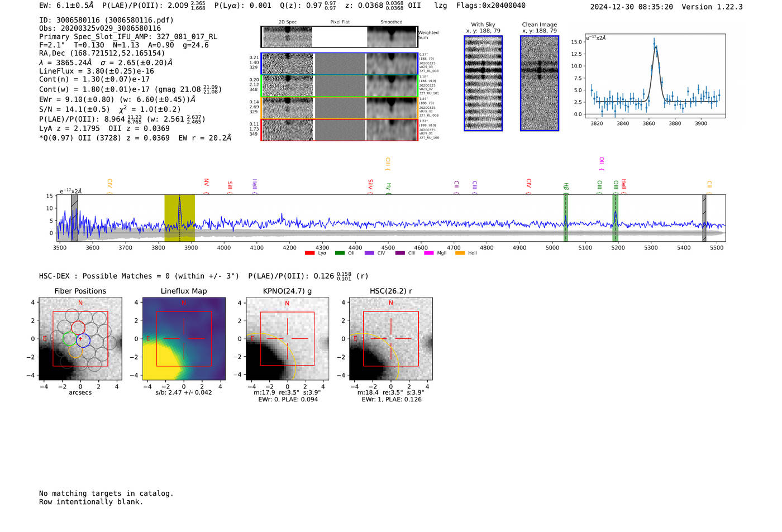Click the P(Lyα): 0.001 header value
The width and height of the screenshot is (782, 532).
[x=242, y=6]
